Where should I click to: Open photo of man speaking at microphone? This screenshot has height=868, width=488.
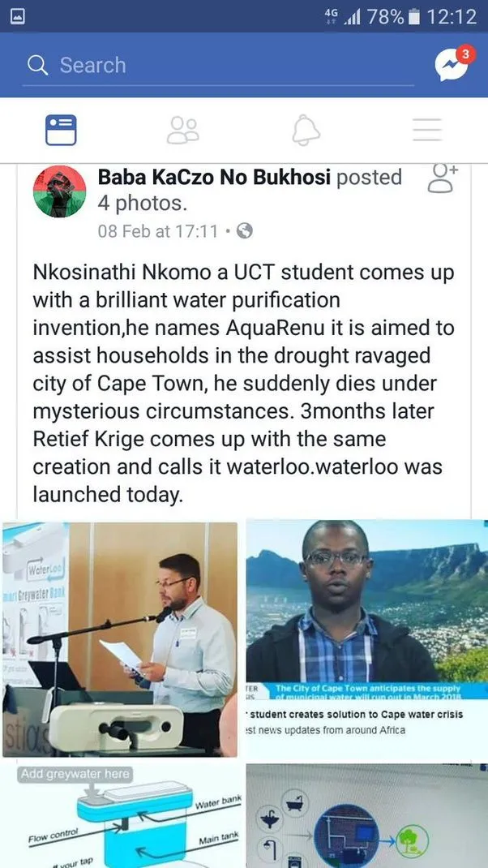click(120, 639)
